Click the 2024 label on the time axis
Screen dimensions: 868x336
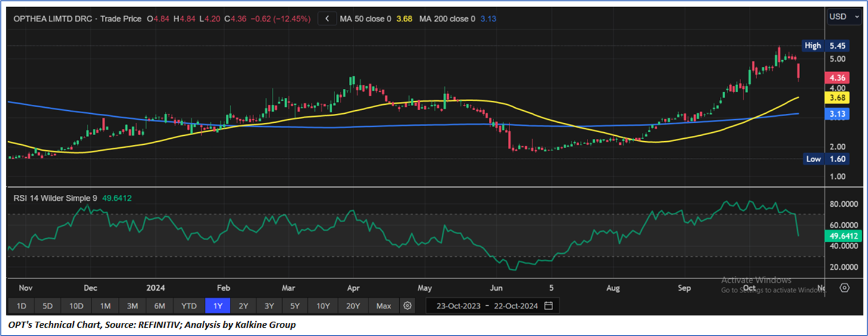click(155, 288)
